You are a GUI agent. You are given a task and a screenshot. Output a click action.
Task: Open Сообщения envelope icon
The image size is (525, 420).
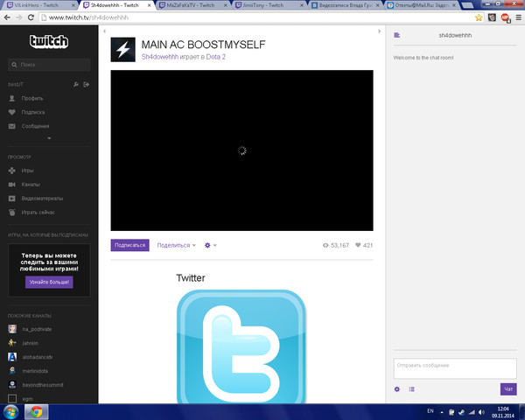12,126
